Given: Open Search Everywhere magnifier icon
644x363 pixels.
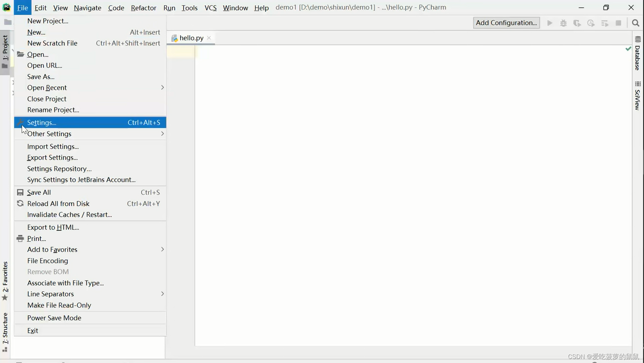Looking at the screenshot, I should tap(636, 23).
